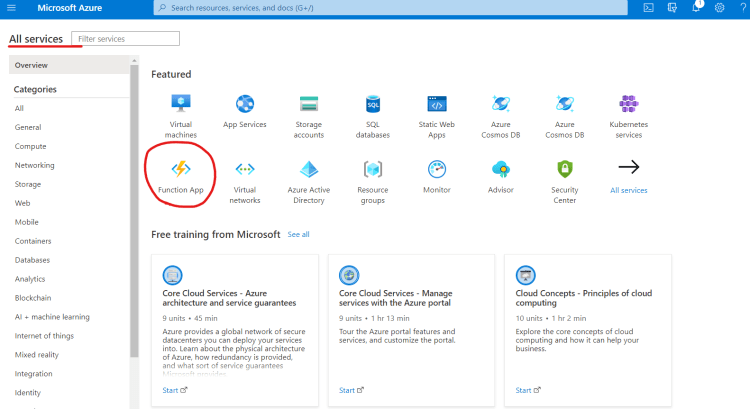Click the sidebar scroll up arrow
This screenshot has width=750, height=409.
pyautogui.click(x=134, y=60)
